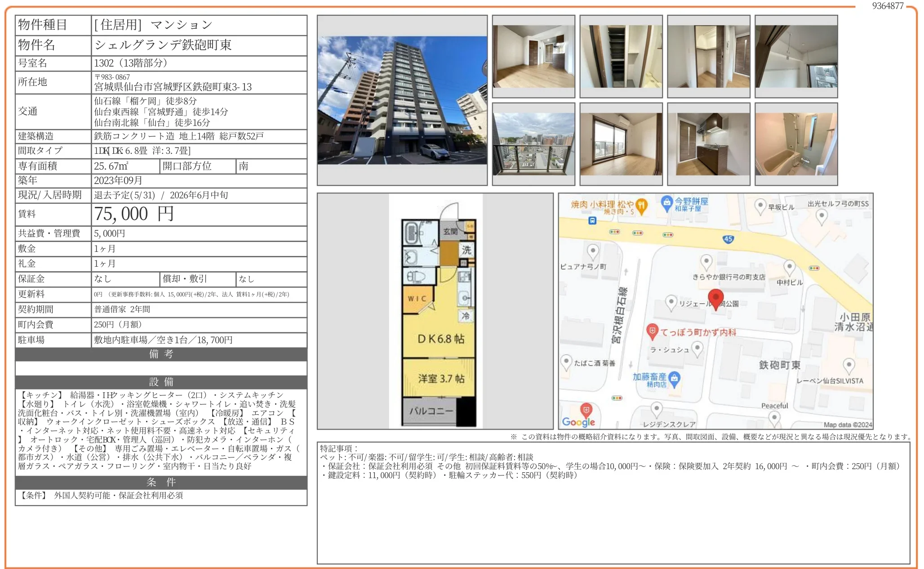Click the rent amount 75,000 円
This screenshot has width=924, height=569.
134,214
